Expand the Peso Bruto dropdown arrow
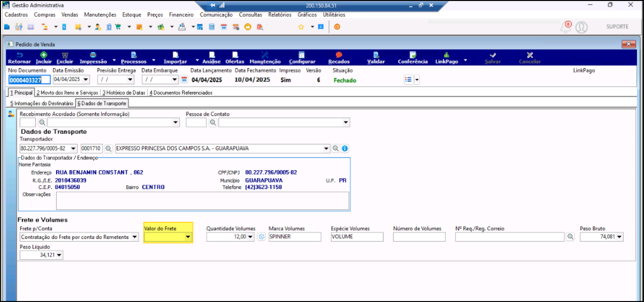This screenshot has width=644, height=302. pos(619,237)
